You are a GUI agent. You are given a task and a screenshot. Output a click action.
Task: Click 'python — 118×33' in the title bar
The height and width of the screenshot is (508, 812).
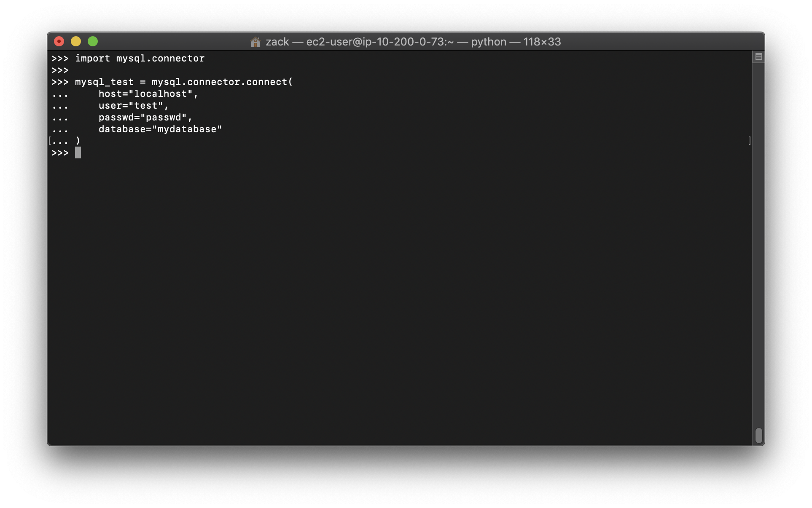click(516, 42)
